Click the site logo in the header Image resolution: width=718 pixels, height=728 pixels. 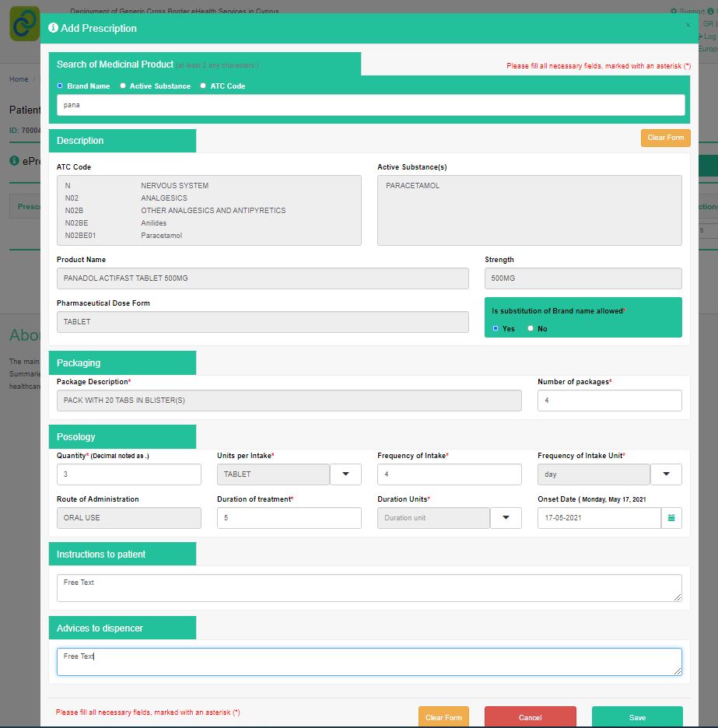24,24
